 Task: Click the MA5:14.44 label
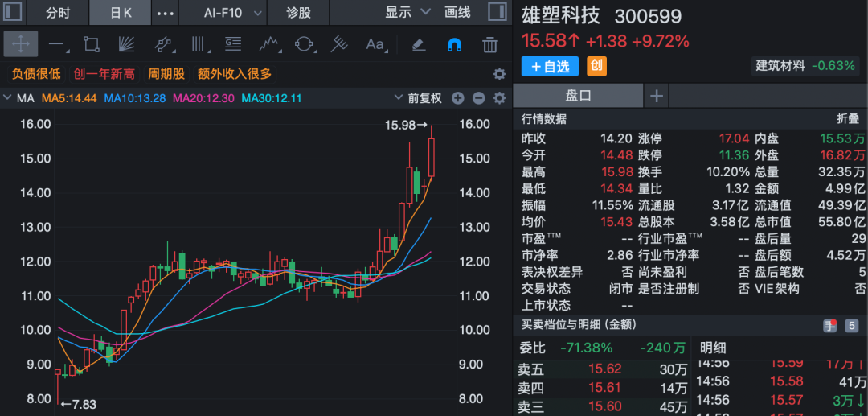pyautogui.click(x=70, y=99)
